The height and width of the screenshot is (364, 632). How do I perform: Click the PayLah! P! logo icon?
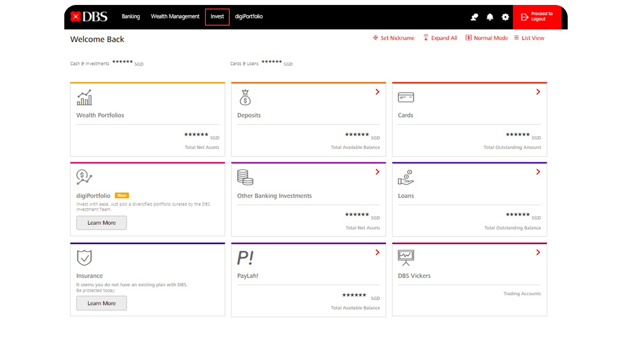coord(245,258)
